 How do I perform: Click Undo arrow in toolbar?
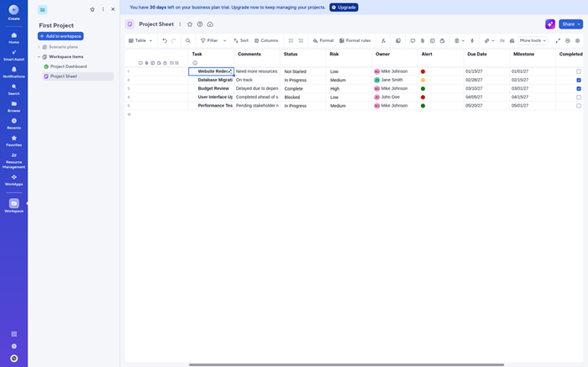[x=165, y=40]
